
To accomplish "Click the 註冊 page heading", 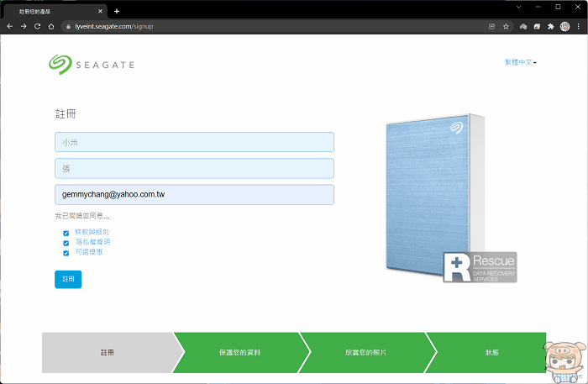I will point(66,114).
